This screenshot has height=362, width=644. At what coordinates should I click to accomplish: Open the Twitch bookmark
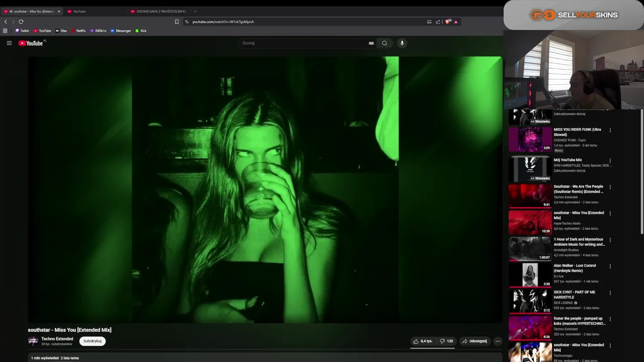point(22,31)
